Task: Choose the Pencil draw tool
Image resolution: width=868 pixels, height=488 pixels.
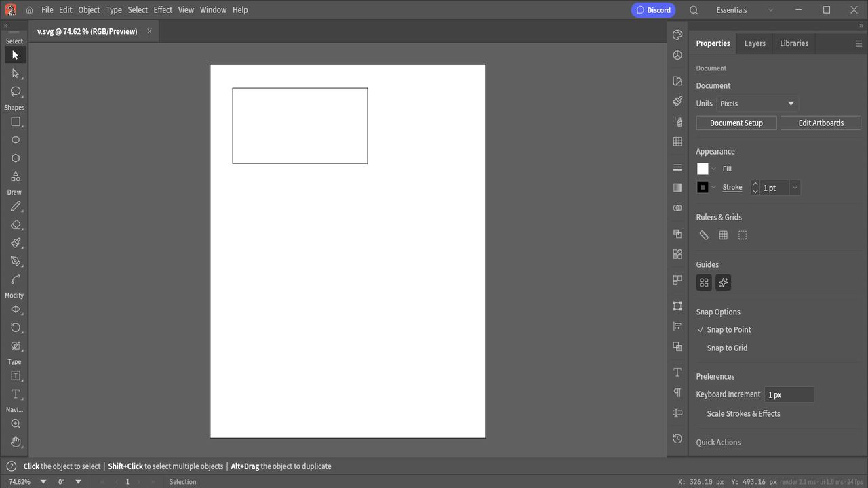Action: coord(15,207)
